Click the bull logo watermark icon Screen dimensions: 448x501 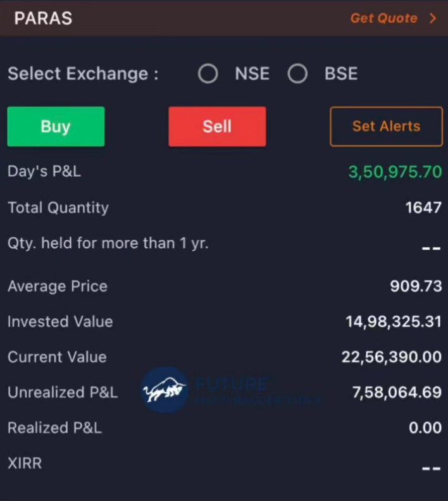[165, 390]
